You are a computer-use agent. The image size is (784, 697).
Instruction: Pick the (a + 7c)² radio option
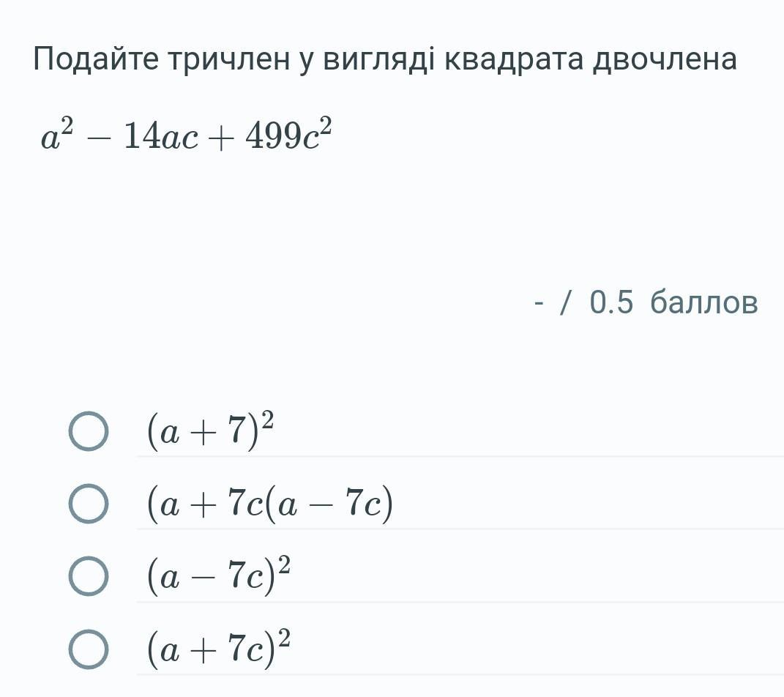point(89,649)
